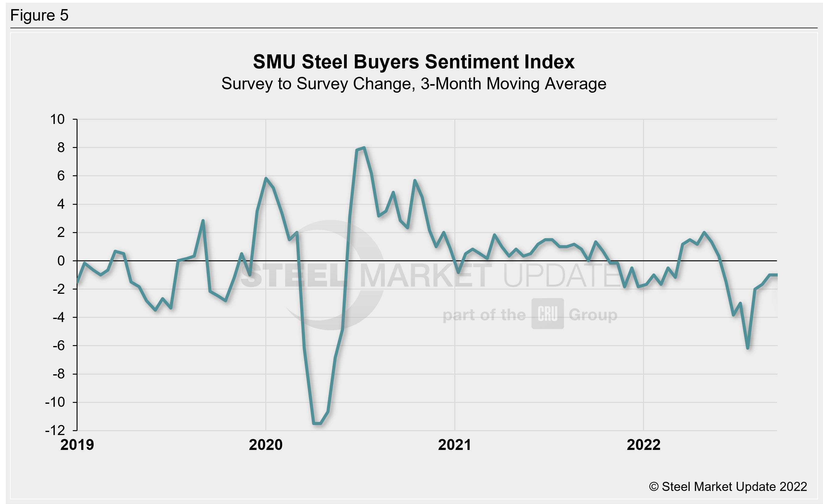823x504 pixels.
Task: Click the 2020 x-axis label
Action: tap(266, 445)
